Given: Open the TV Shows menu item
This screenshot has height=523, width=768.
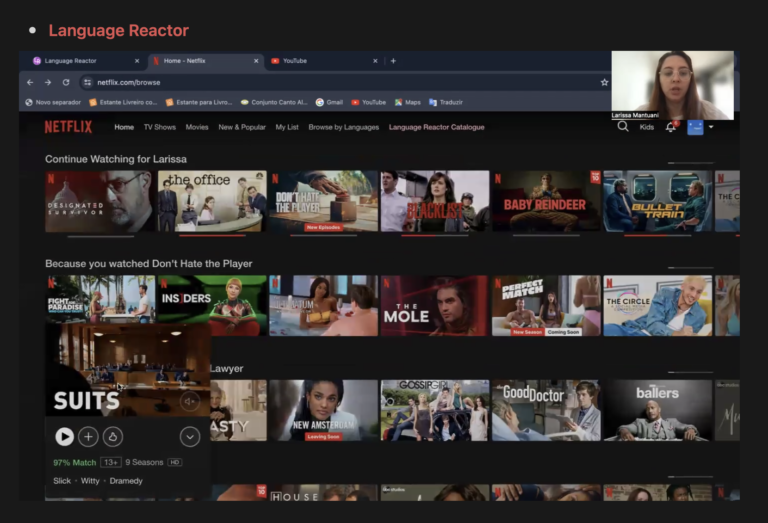Looking at the screenshot, I should [x=159, y=128].
